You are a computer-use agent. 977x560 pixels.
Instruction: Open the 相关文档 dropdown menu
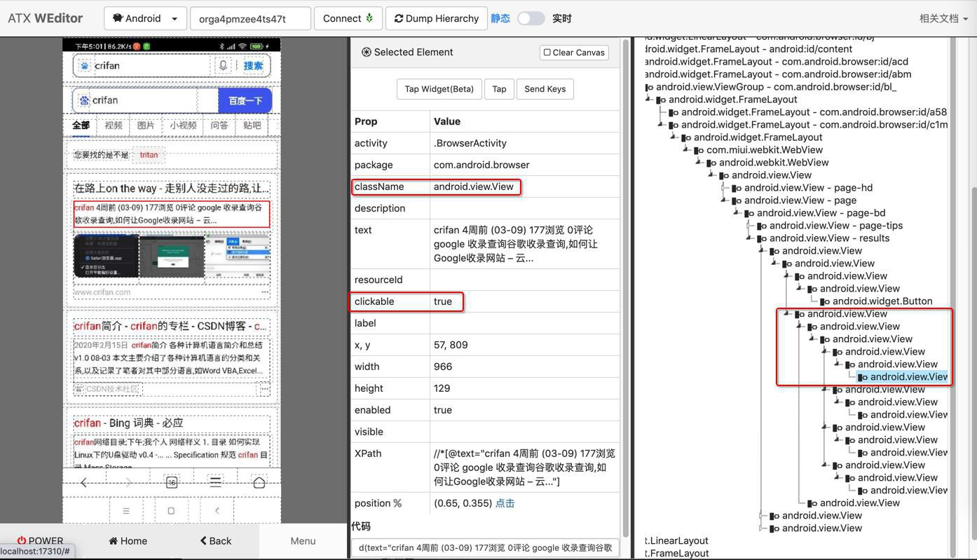[x=943, y=18]
